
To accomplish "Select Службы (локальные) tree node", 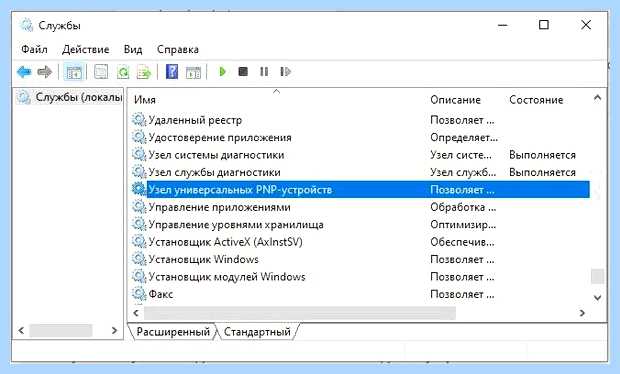I will click(78, 97).
